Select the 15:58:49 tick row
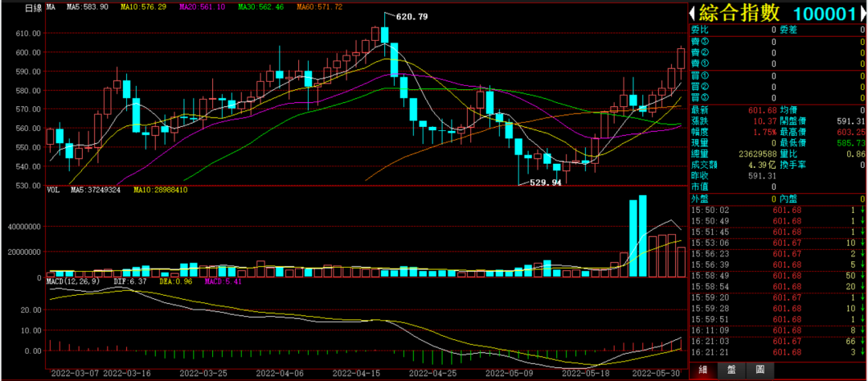 (x=777, y=276)
